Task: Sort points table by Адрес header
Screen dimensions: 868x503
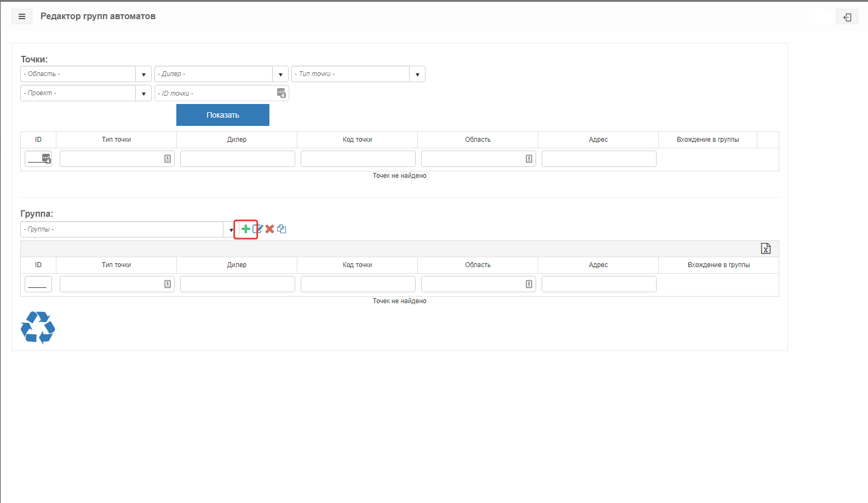Action: [598, 140]
